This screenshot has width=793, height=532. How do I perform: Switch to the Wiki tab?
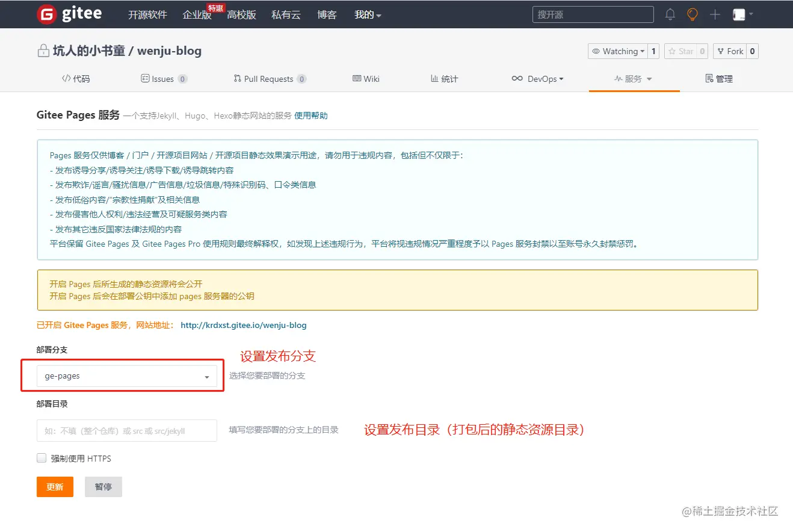366,79
